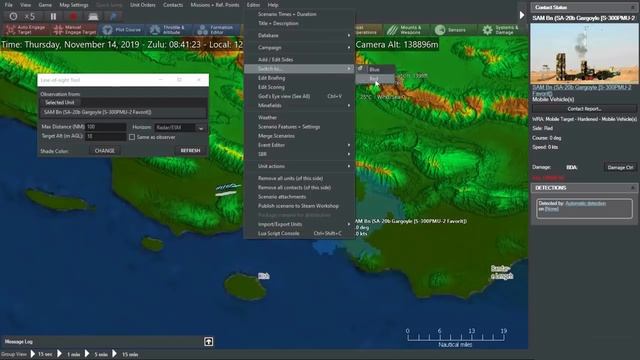640x360 pixels.
Task: Collapse the right panel with the arrow
Action: pos(522,16)
